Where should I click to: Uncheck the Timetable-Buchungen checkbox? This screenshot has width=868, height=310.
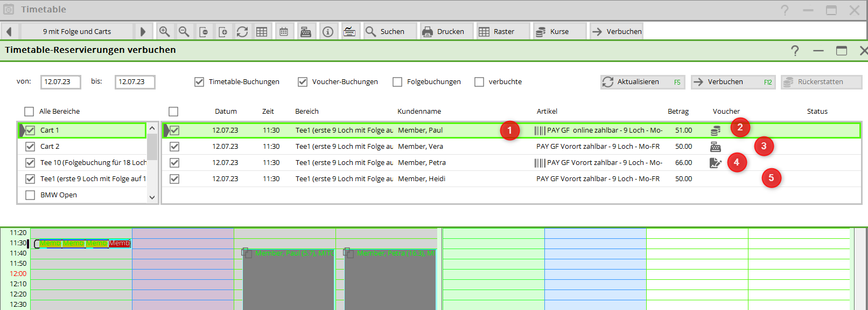[199, 82]
